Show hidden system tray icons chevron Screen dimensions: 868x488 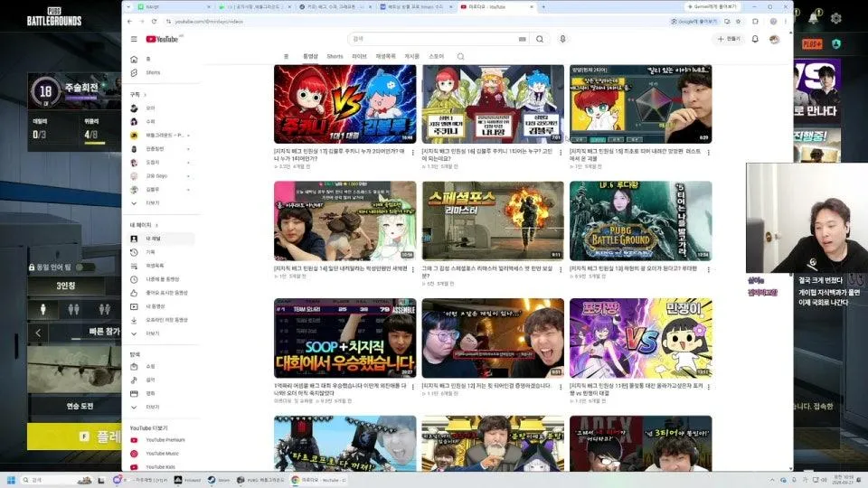point(771,480)
